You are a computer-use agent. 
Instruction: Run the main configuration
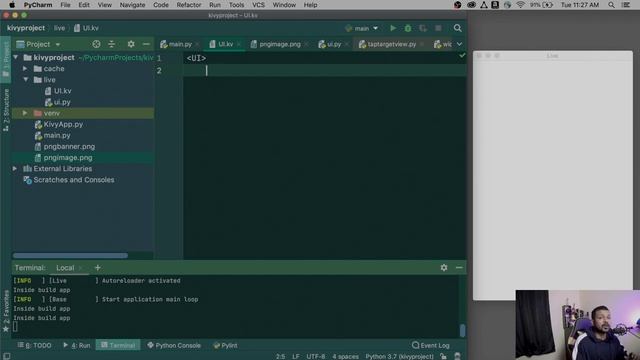pos(393,28)
